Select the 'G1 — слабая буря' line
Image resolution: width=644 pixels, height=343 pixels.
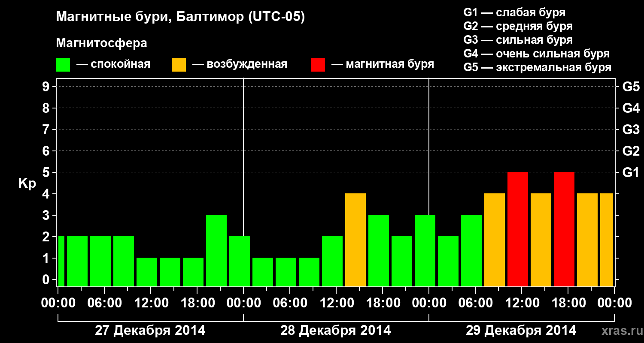(x=514, y=12)
